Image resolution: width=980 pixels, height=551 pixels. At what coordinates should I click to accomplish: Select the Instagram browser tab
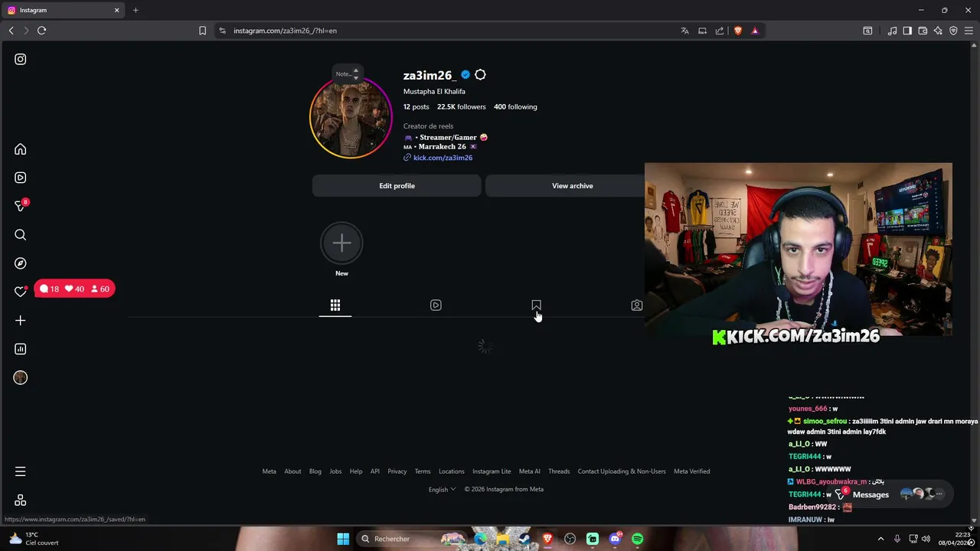click(x=63, y=10)
